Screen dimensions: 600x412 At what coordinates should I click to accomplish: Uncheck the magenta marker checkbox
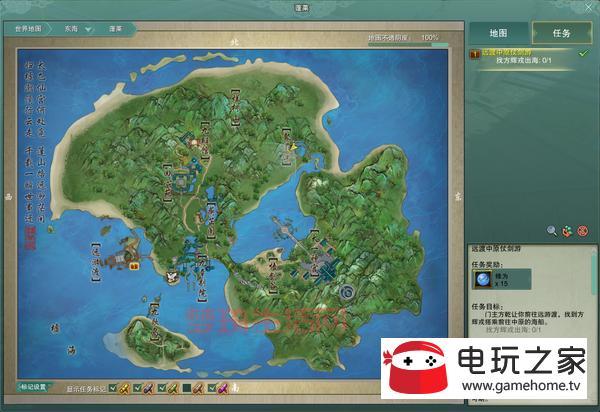coord(212,388)
